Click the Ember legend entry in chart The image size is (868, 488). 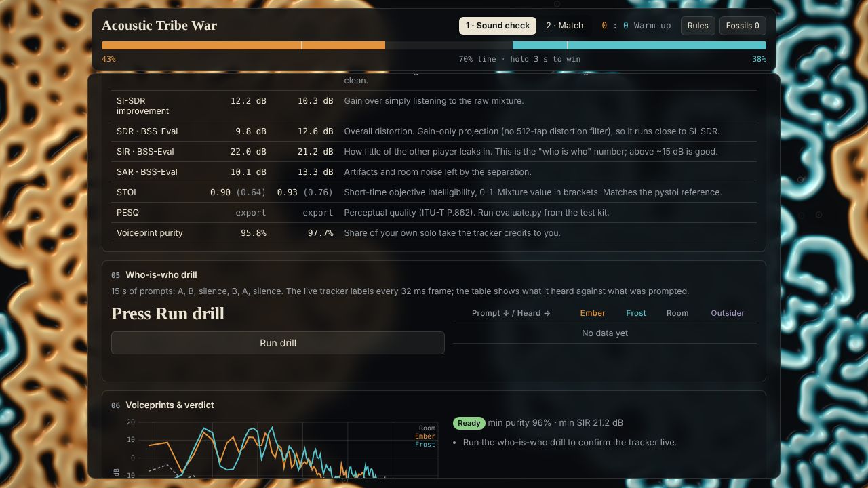coord(425,436)
